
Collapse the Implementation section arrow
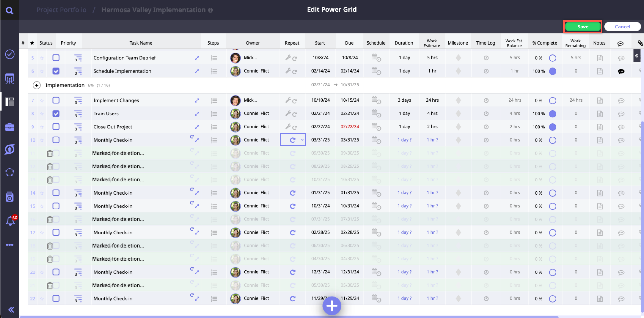tap(37, 85)
